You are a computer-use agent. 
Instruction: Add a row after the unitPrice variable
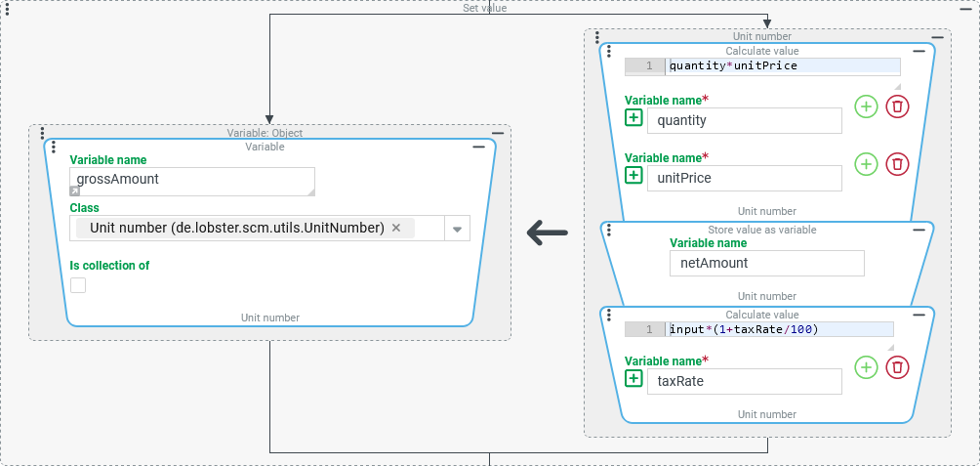pos(866,164)
